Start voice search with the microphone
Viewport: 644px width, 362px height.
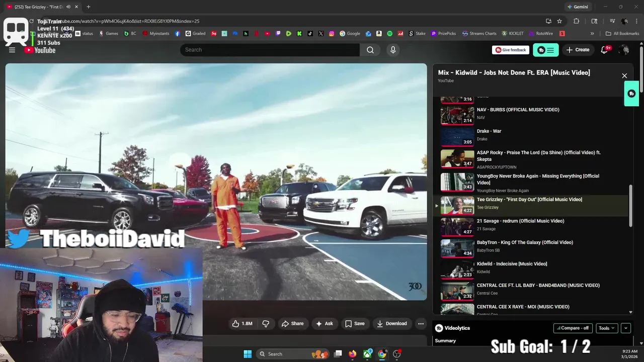tap(393, 50)
